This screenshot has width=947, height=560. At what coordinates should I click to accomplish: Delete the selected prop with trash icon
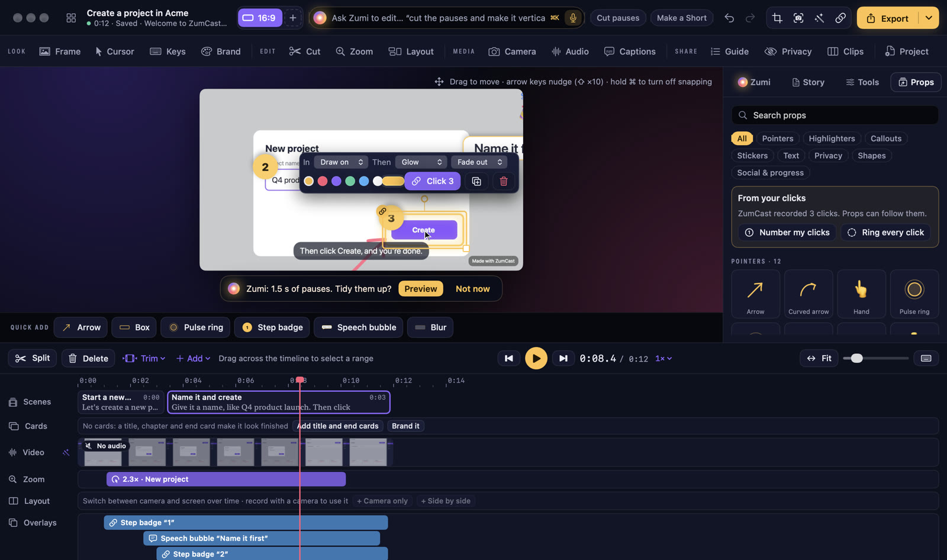point(504,181)
